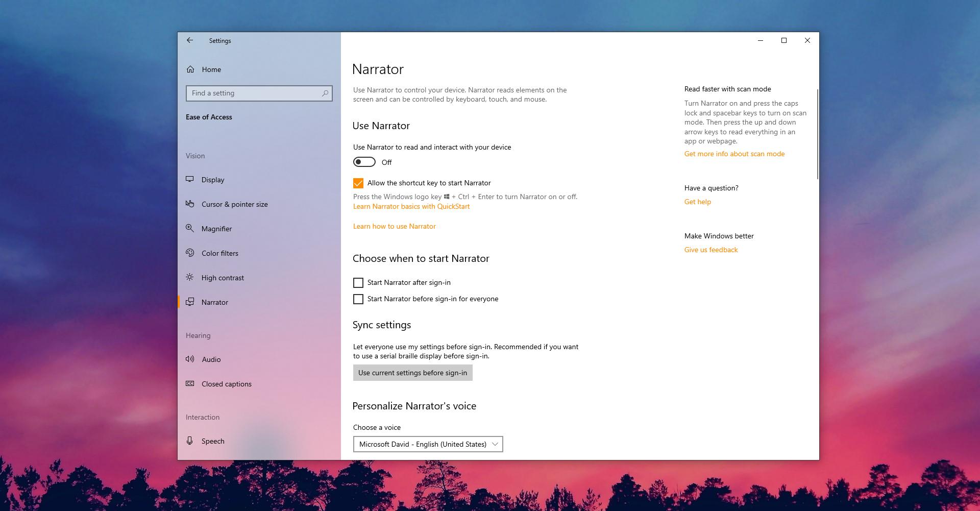Screen dimensions: 980x511
Task: Select Narrator in the sidebar
Action: click(x=259, y=302)
